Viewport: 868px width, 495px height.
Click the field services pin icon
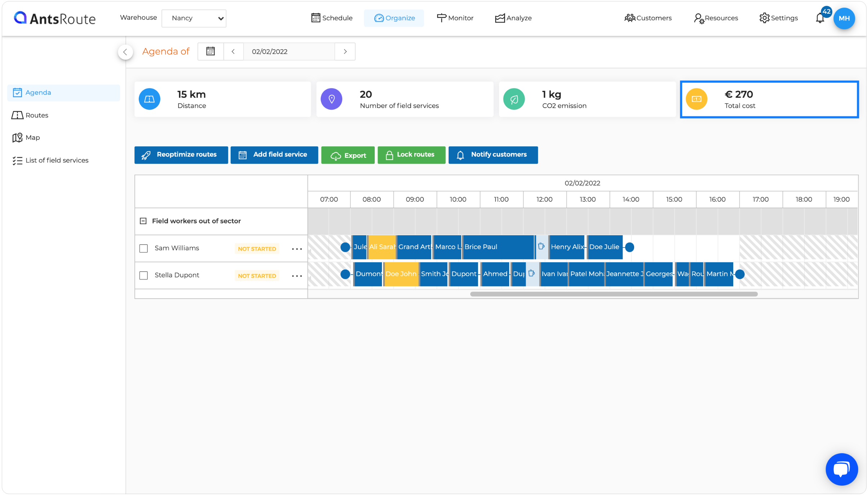coord(331,99)
